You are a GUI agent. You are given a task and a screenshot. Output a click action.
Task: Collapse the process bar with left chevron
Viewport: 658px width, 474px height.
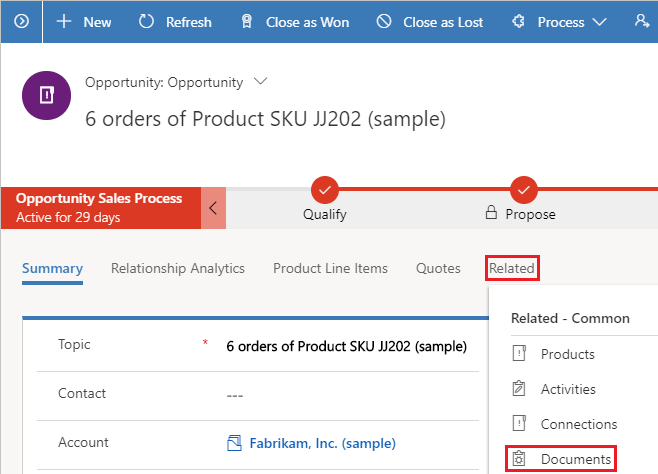pyautogui.click(x=213, y=208)
